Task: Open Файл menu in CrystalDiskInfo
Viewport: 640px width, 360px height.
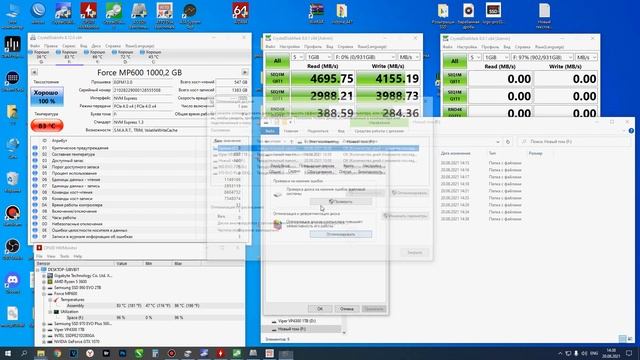Action: [x=35, y=46]
